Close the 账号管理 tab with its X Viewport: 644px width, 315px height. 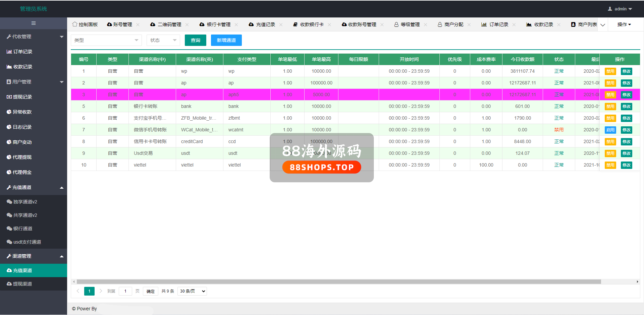138,25
